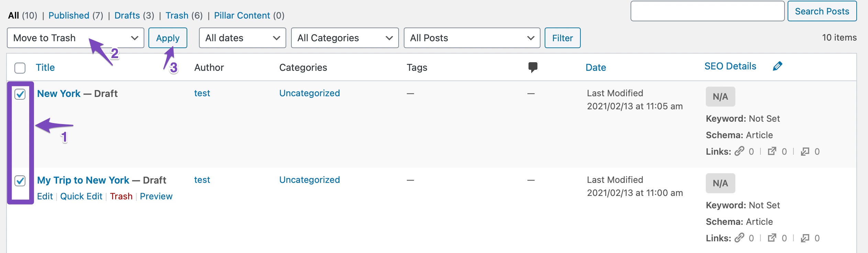
Task: Switch to the Drafts view
Action: coord(127,15)
